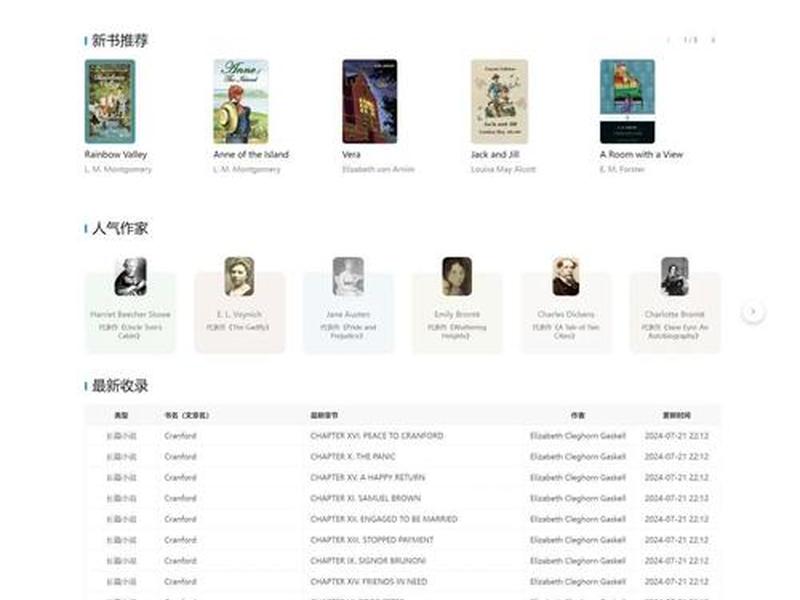The width and height of the screenshot is (800, 600).
Task: Click the Jack and Jill title
Action: tap(495, 154)
